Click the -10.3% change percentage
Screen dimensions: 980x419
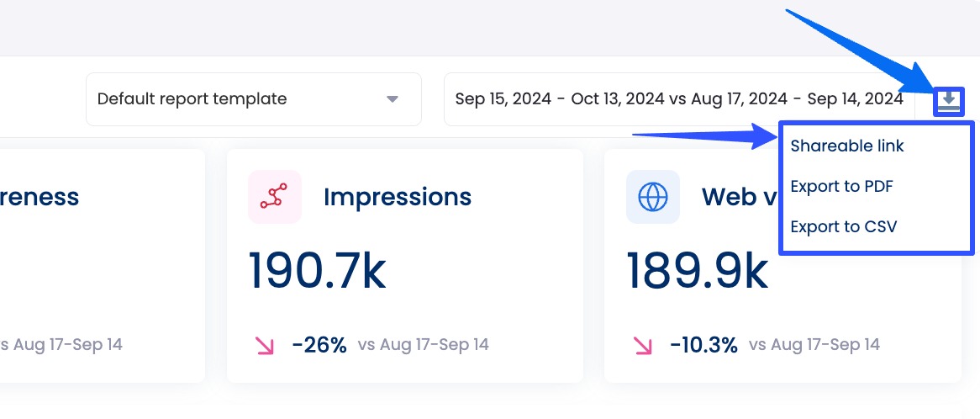(x=703, y=345)
